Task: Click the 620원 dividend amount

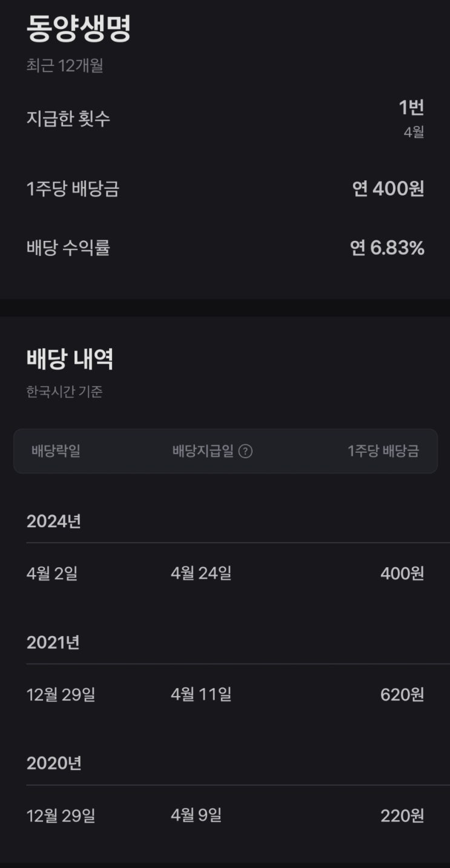Action: tap(402, 694)
